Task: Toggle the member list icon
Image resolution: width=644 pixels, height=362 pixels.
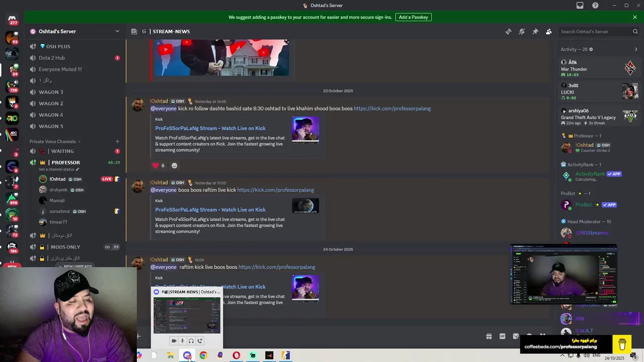Action: pos(548,31)
